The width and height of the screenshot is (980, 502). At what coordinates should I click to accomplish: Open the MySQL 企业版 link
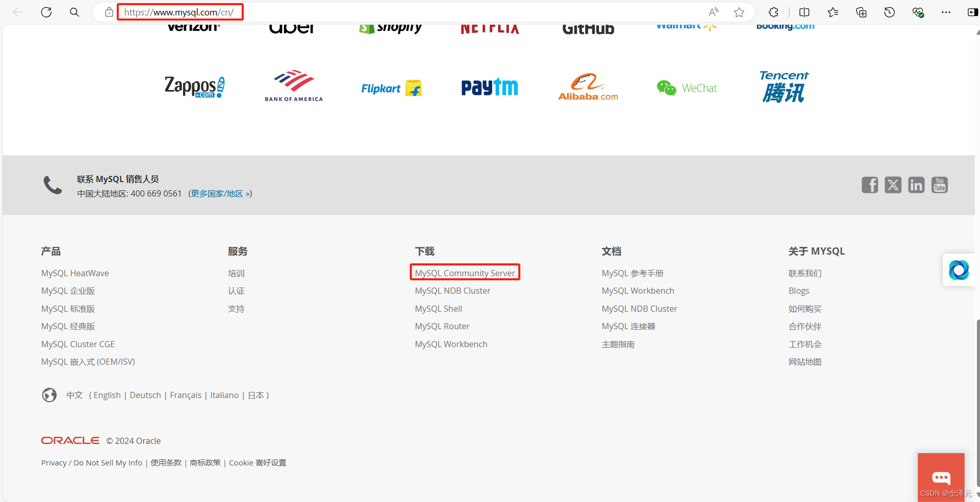click(x=68, y=291)
